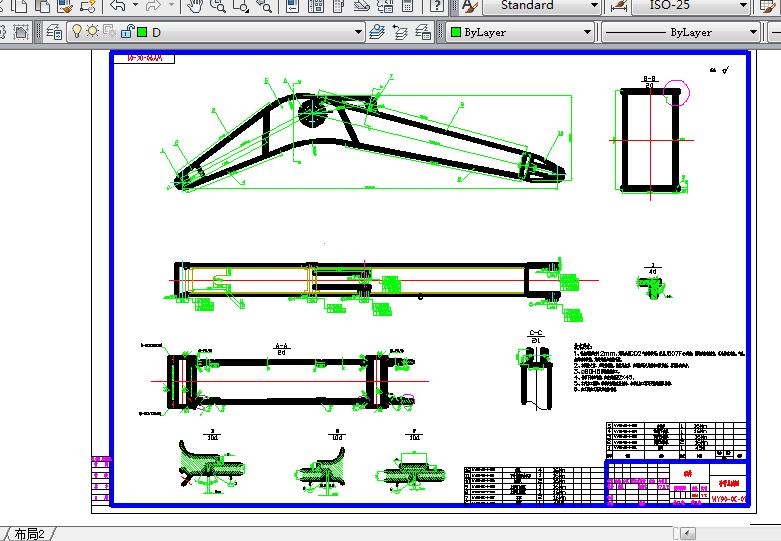Click Make Object's Layer Current icon

click(377, 32)
